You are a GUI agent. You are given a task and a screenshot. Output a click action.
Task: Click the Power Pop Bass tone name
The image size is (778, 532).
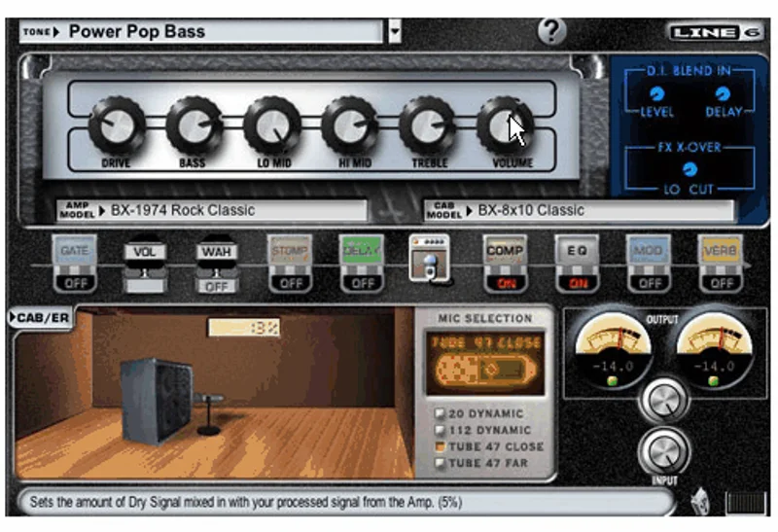tap(136, 32)
